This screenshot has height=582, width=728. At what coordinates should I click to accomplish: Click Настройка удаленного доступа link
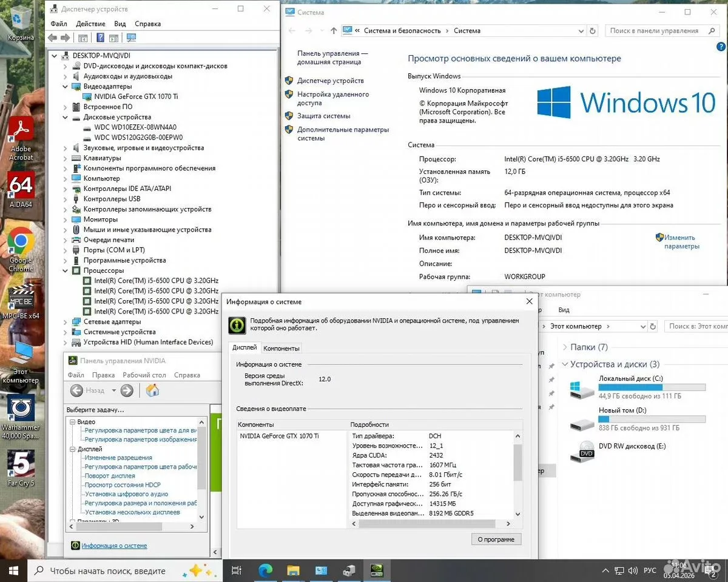(x=333, y=98)
